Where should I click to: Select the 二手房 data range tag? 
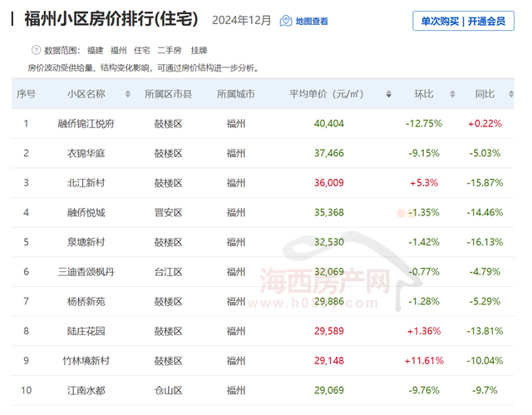point(170,51)
